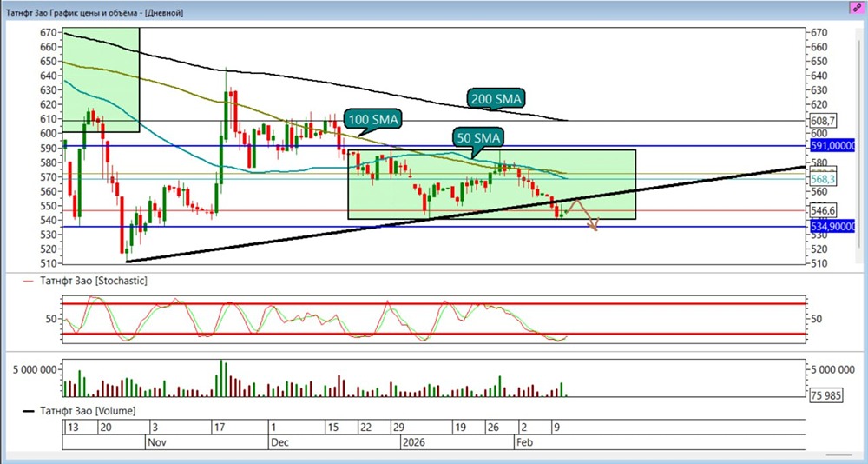
Task: Select the 50 SMA callout label
Action: click(x=480, y=137)
